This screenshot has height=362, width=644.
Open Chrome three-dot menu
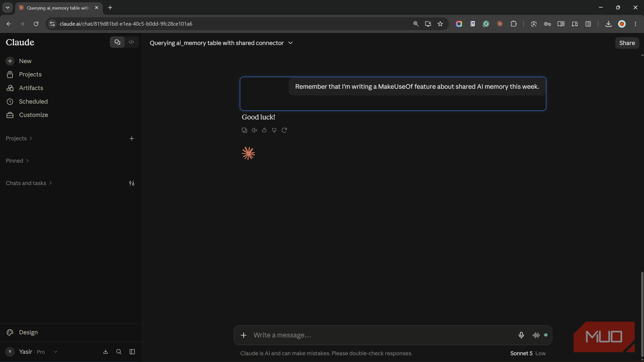(x=635, y=24)
